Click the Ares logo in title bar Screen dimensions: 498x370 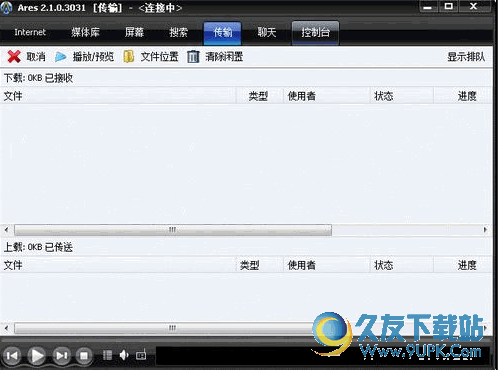tap(7, 7)
